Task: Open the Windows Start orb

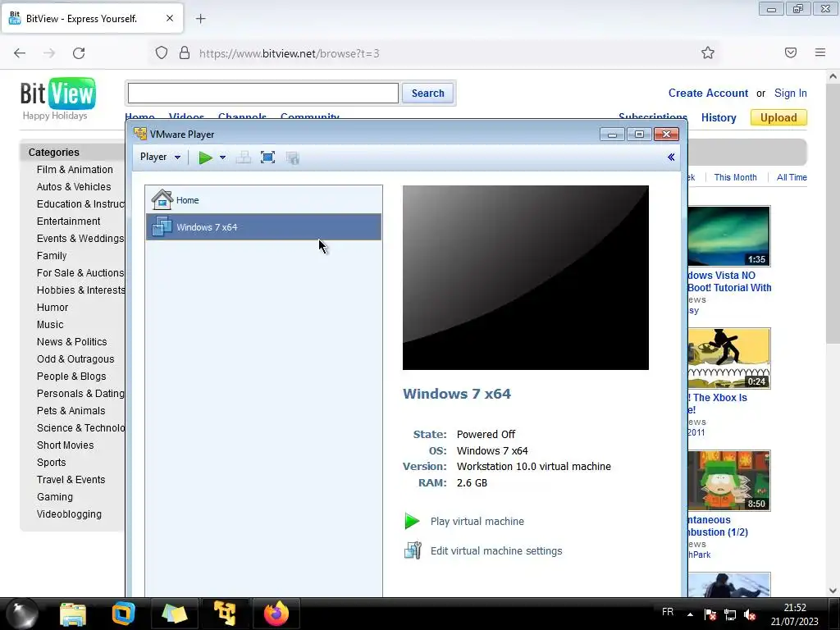Action: 22,614
